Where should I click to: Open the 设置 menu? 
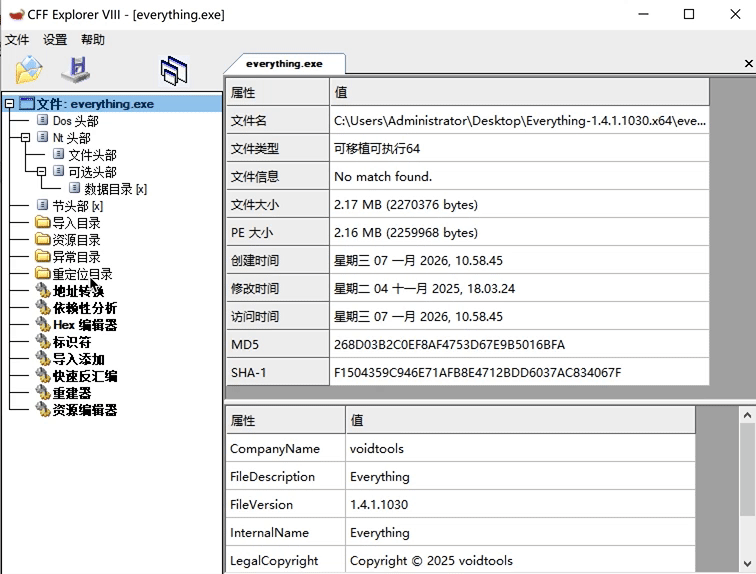pyautogui.click(x=55, y=40)
